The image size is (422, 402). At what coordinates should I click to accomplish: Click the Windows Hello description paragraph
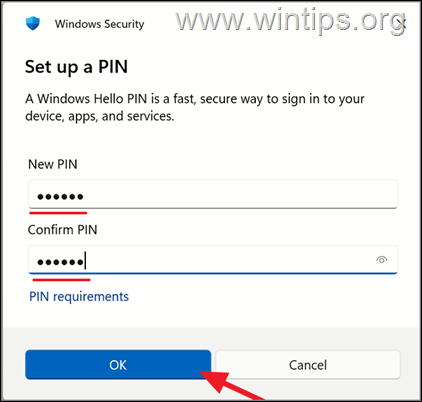pyautogui.click(x=195, y=107)
